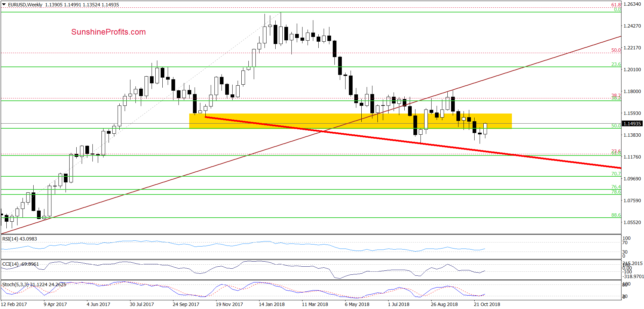This screenshot has height=309, width=644.
Task: Click the 1.09690 price axis label
Action: [632, 179]
